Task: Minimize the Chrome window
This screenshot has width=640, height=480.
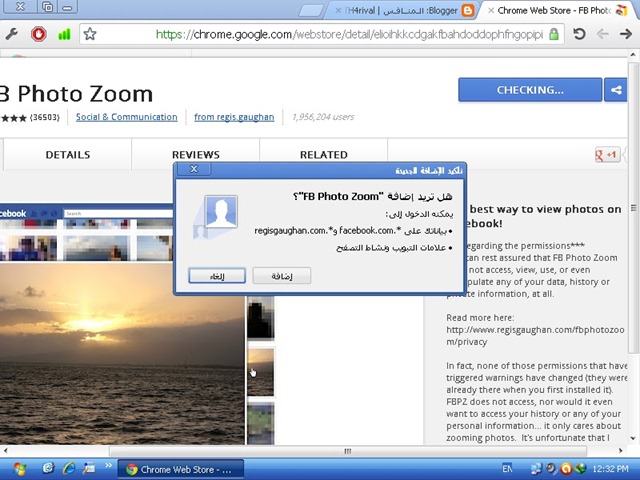Action: (67, 7)
